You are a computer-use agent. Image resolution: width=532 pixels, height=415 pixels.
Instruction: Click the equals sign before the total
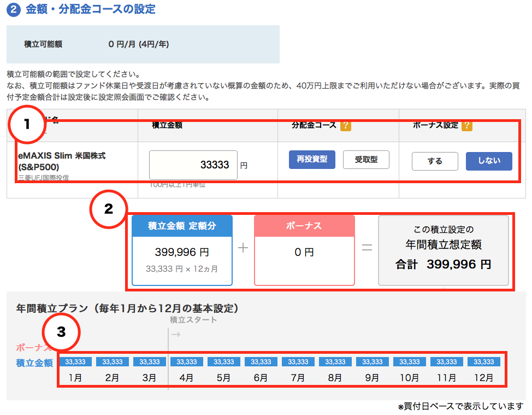pos(367,248)
